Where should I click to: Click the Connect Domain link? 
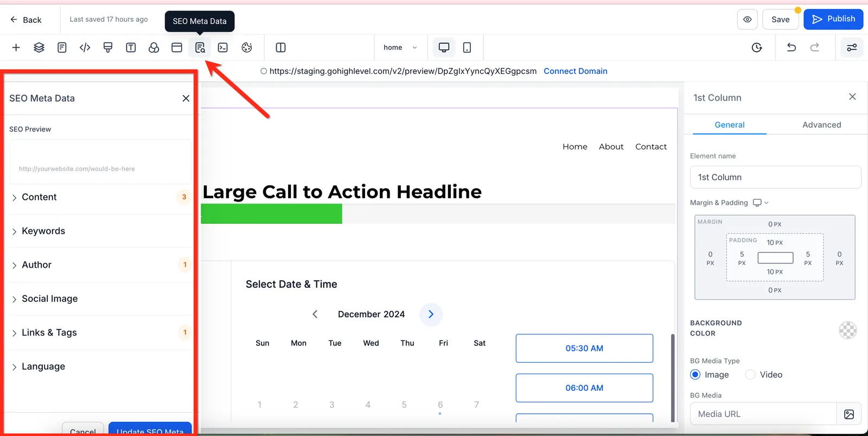(x=576, y=71)
